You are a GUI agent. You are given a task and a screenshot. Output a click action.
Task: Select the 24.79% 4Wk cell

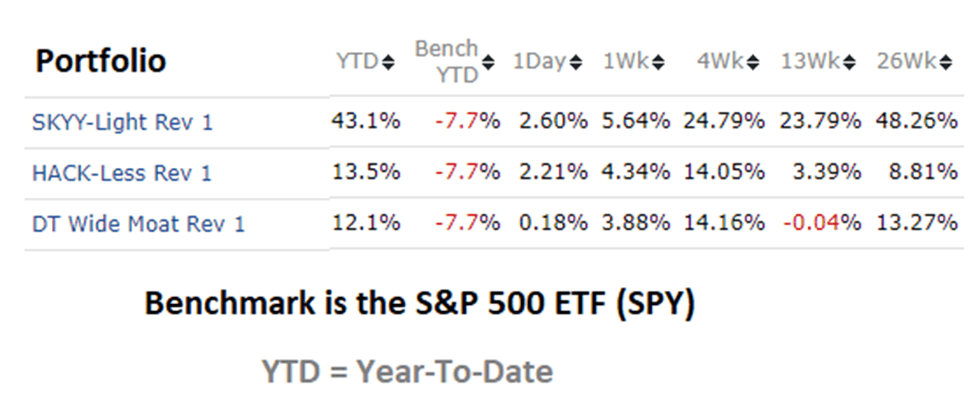(x=725, y=121)
